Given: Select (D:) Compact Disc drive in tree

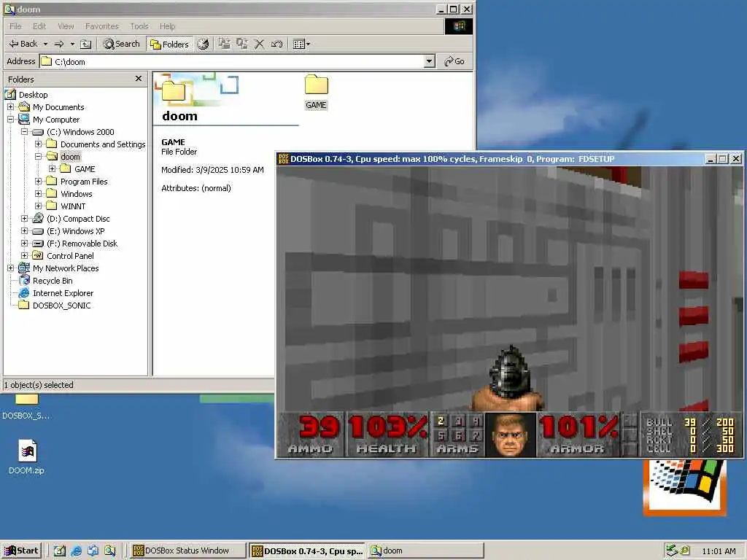Looking at the screenshot, I should pos(78,219).
